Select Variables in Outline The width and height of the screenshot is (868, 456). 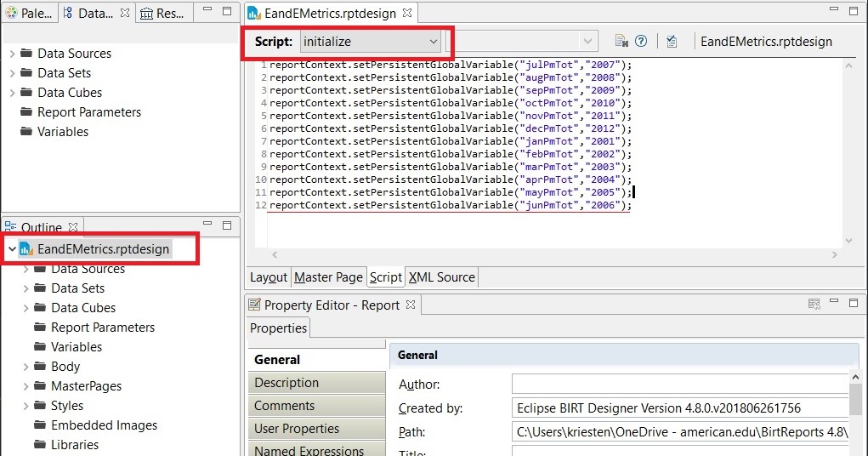(x=77, y=347)
